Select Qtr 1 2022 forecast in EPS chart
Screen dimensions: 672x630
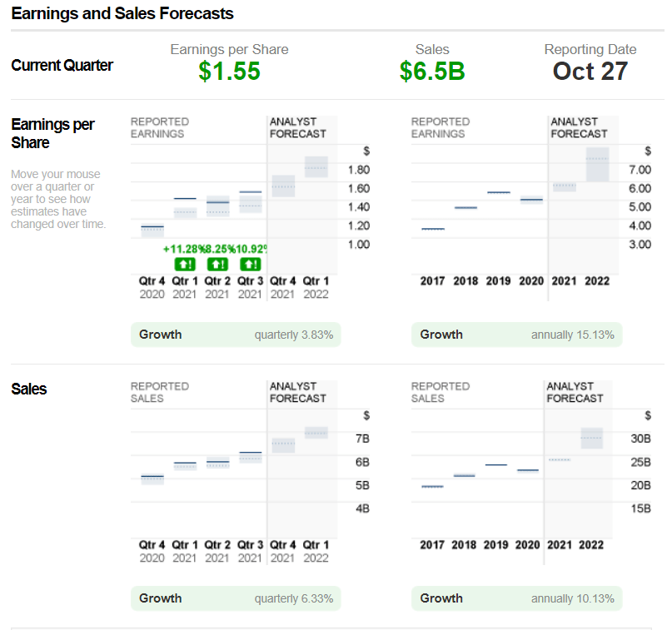316,287
